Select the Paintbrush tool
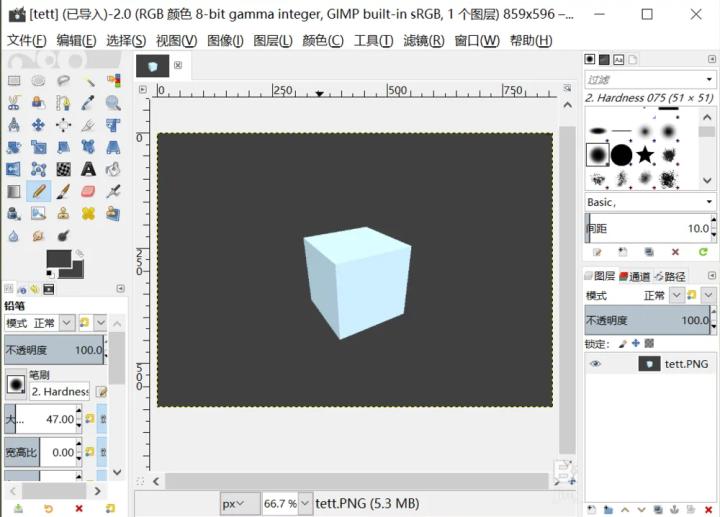 coord(63,191)
